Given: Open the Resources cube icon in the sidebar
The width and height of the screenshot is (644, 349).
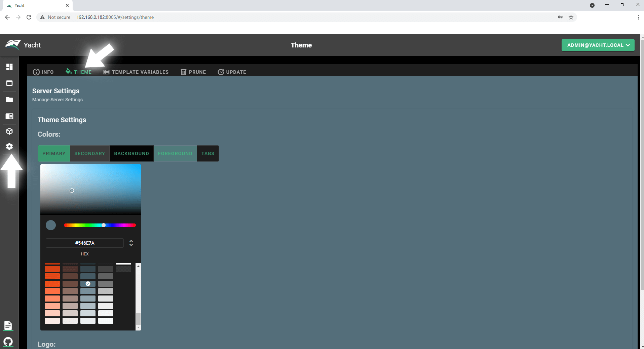Looking at the screenshot, I should click(x=9, y=131).
